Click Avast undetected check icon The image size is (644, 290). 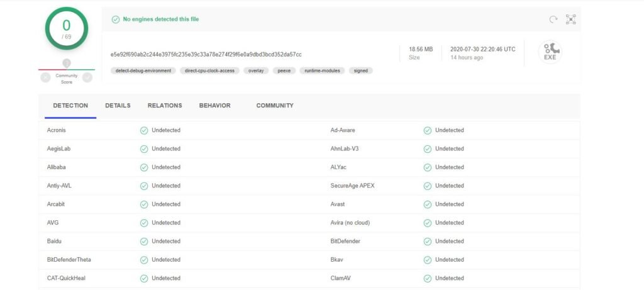pos(428,204)
